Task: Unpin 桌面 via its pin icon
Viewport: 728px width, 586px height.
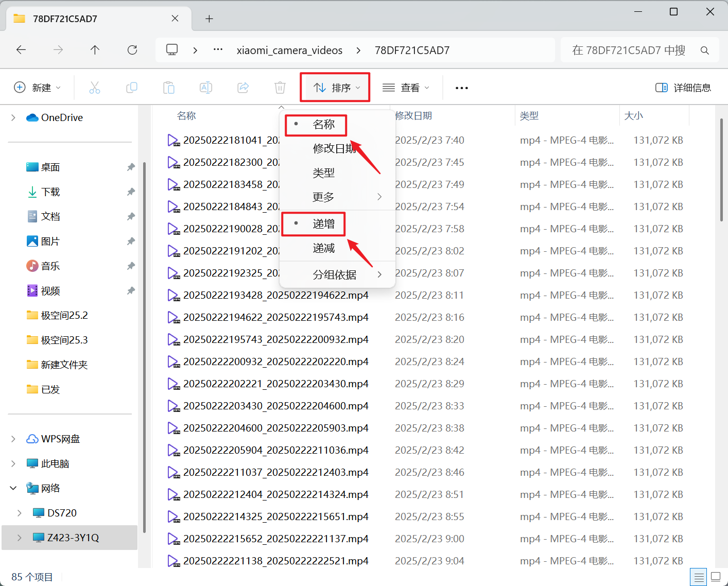Action: 131,167
